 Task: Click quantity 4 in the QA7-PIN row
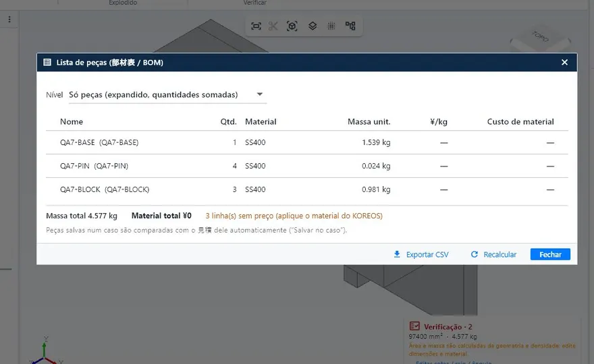234,166
